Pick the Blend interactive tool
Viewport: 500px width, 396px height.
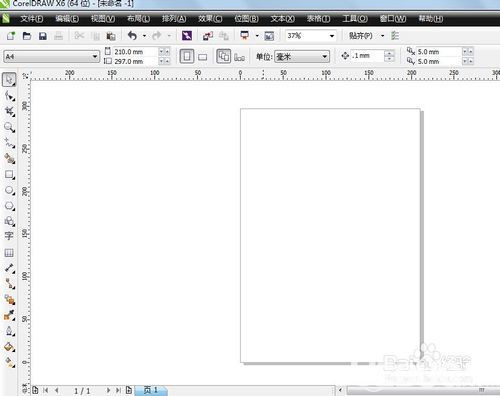click(9, 300)
